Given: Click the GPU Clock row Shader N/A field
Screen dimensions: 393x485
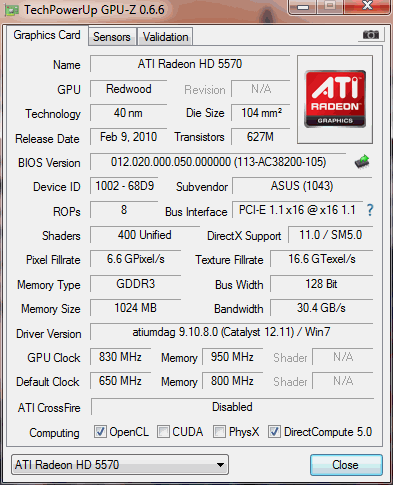Looking at the screenshot, I should point(343,357).
